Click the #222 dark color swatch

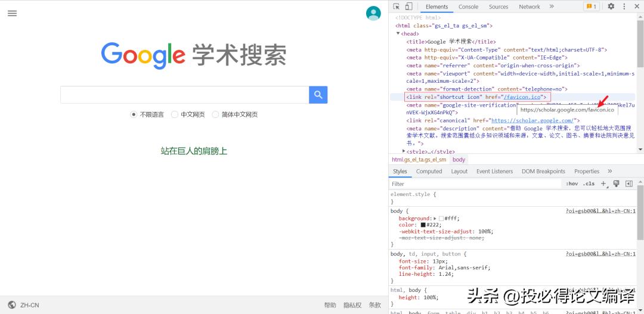423,225
